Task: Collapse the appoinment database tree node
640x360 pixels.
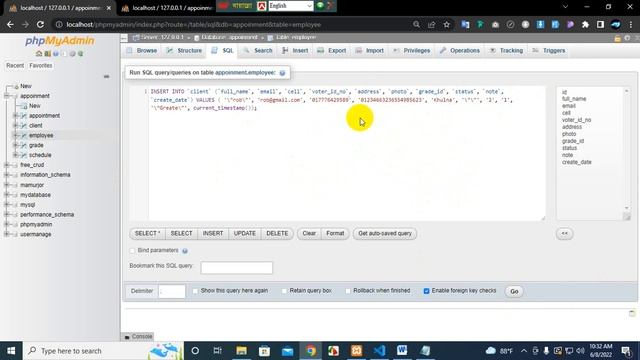Action: 7,96
